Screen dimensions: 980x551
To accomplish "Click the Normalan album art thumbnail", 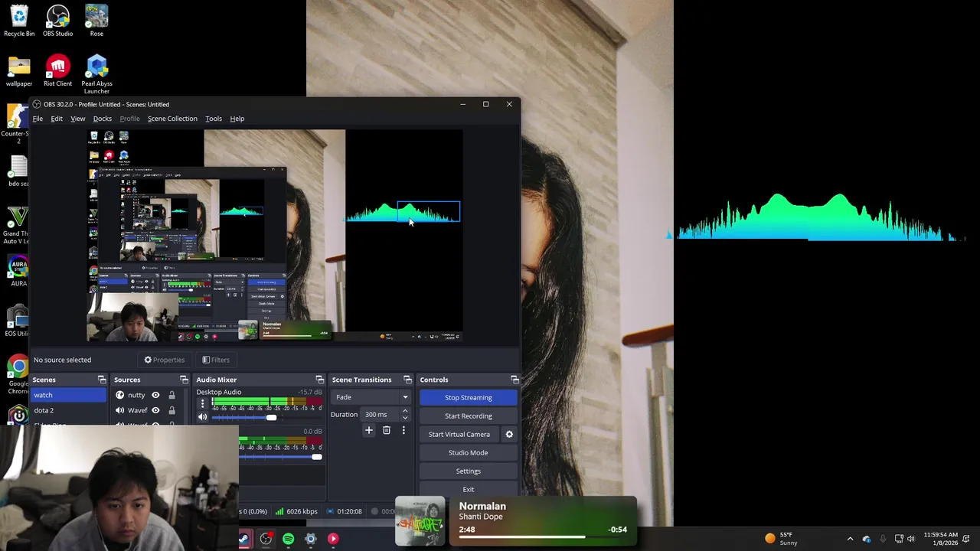I will pyautogui.click(x=420, y=522).
